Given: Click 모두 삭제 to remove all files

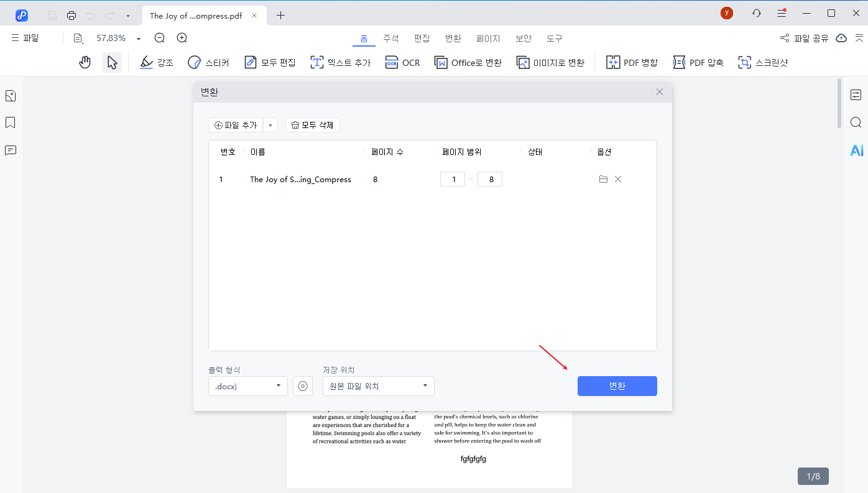Looking at the screenshot, I should tap(312, 124).
